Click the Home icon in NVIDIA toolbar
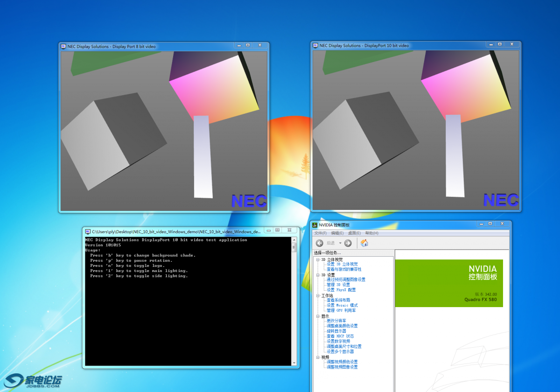 (x=364, y=243)
